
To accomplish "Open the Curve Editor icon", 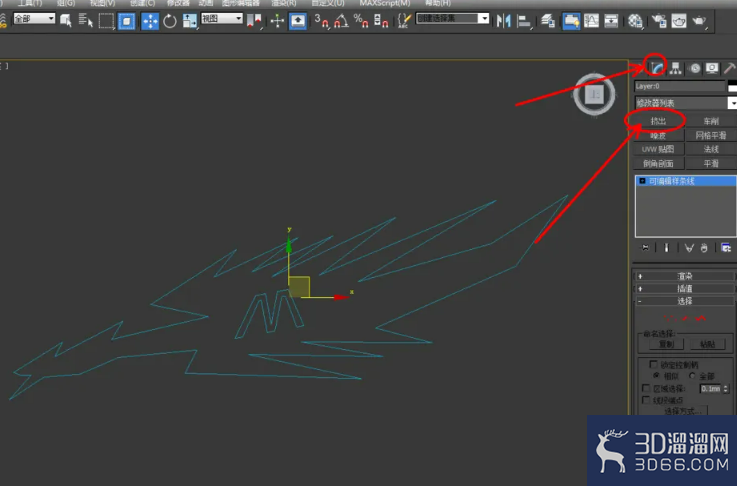I will click(591, 21).
